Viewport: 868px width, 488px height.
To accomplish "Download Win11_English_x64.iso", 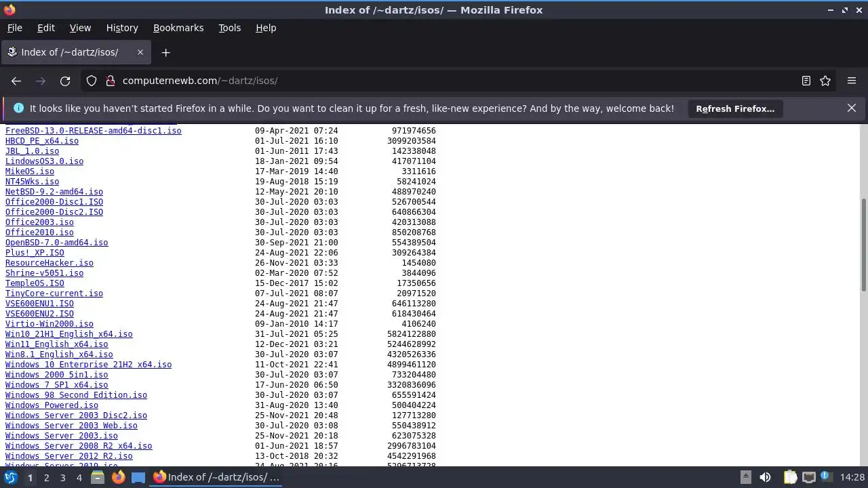I will 56,344.
